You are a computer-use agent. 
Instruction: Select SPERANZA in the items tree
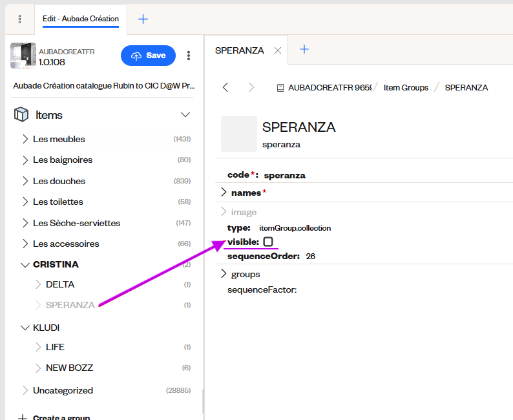click(x=70, y=305)
